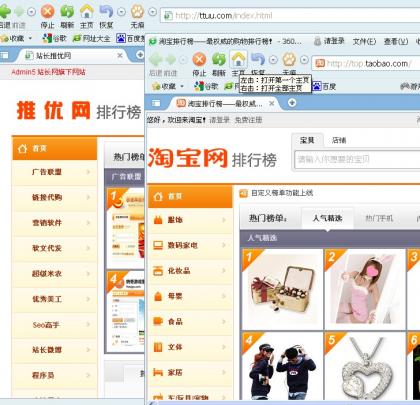Click the 首页 home item in 推优网 sidebar
The height and width of the screenshot is (405, 420).
54,148
